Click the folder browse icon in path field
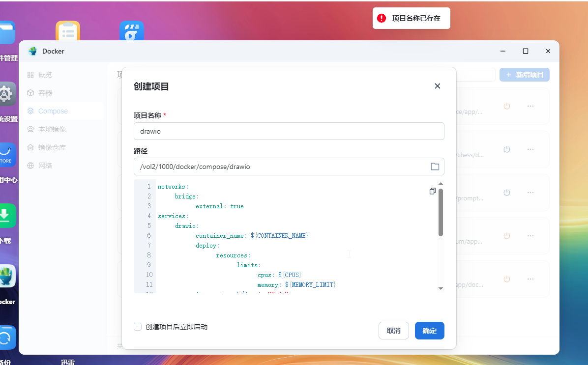Screen dimensions: 588x365 (x=435, y=167)
